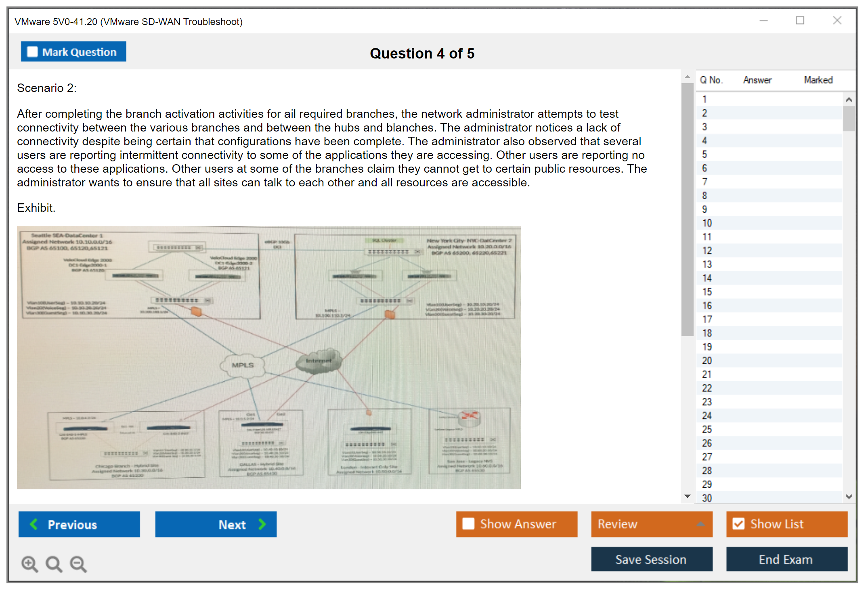Screen dimensions: 868x593
Task: Click the reset zoom magnifier icon
Action: [x=54, y=564]
